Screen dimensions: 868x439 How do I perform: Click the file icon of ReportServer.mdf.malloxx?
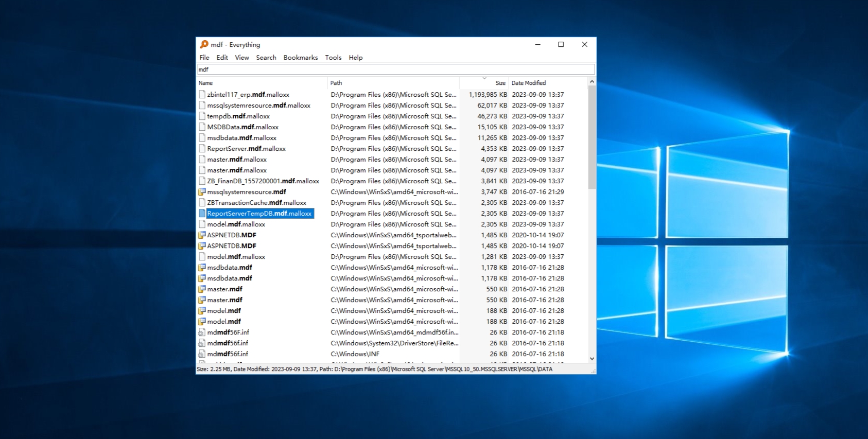[x=202, y=149]
